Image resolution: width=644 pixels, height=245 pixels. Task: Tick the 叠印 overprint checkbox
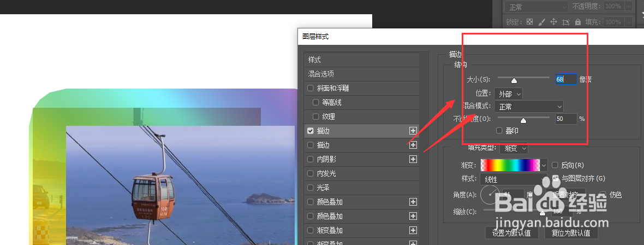pos(499,131)
